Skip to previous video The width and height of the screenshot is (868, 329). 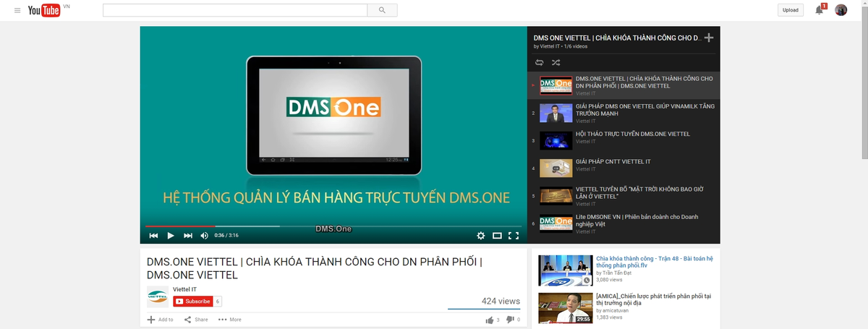(x=153, y=235)
